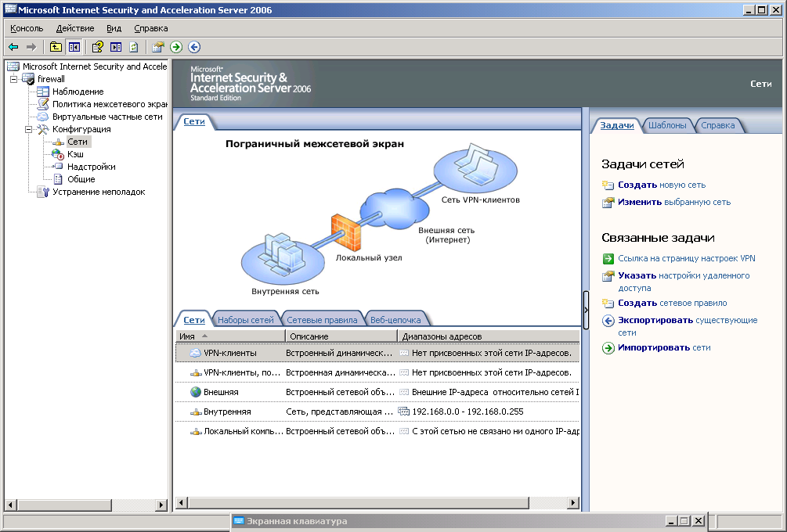Toggle the console tree show/hide button
The width and height of the screenshot is (787, 532).
point(74,47)
